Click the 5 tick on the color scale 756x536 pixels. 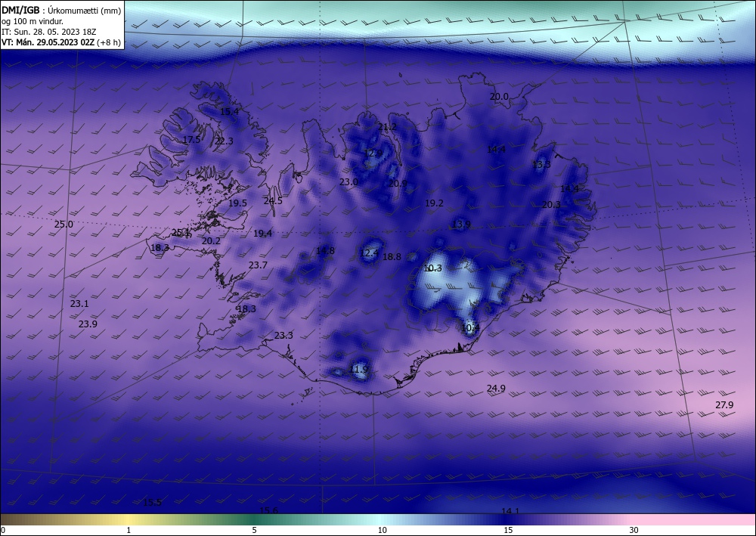[x=255, y=531]
